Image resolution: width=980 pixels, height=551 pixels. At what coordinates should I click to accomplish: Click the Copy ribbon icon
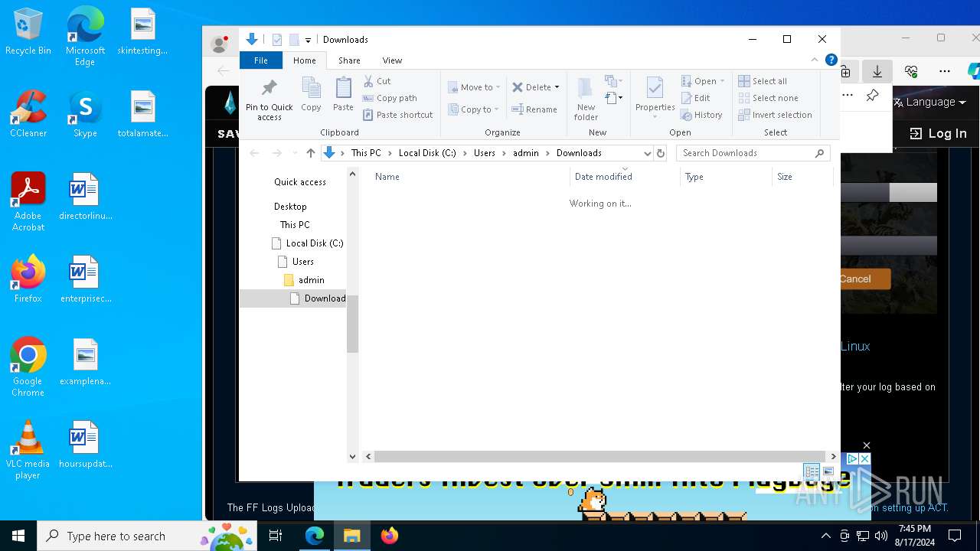pyautogui.click(x=311, y=95)
